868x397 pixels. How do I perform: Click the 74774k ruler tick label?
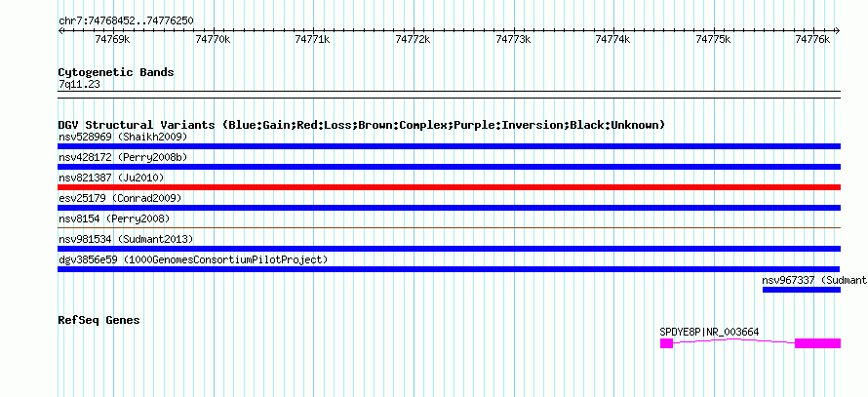612,39
